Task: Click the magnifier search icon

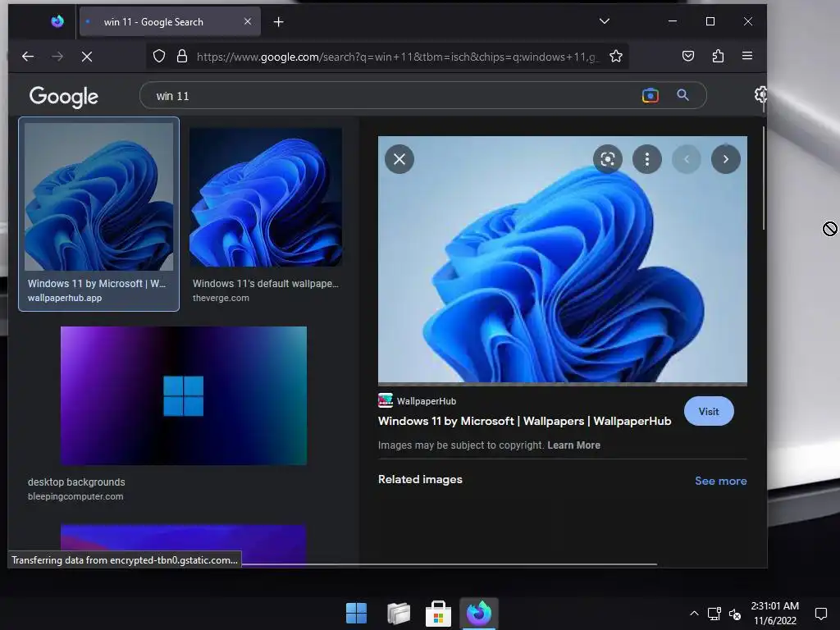Action: [x=682, y=95]
